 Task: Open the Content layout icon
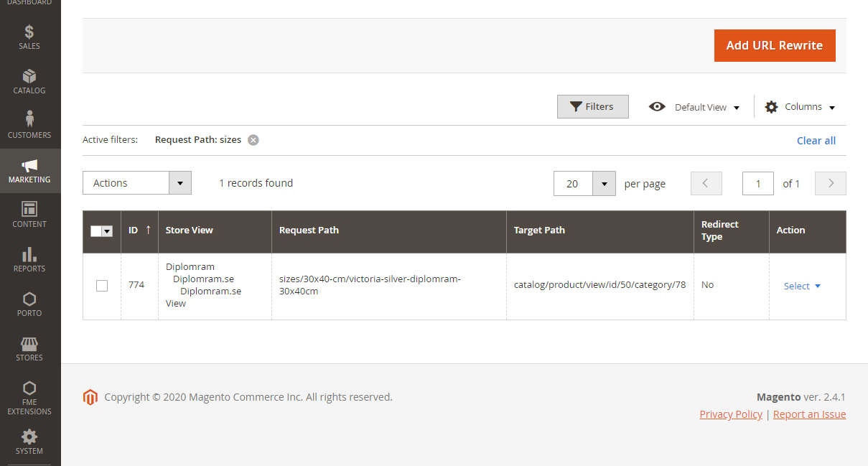29,209
